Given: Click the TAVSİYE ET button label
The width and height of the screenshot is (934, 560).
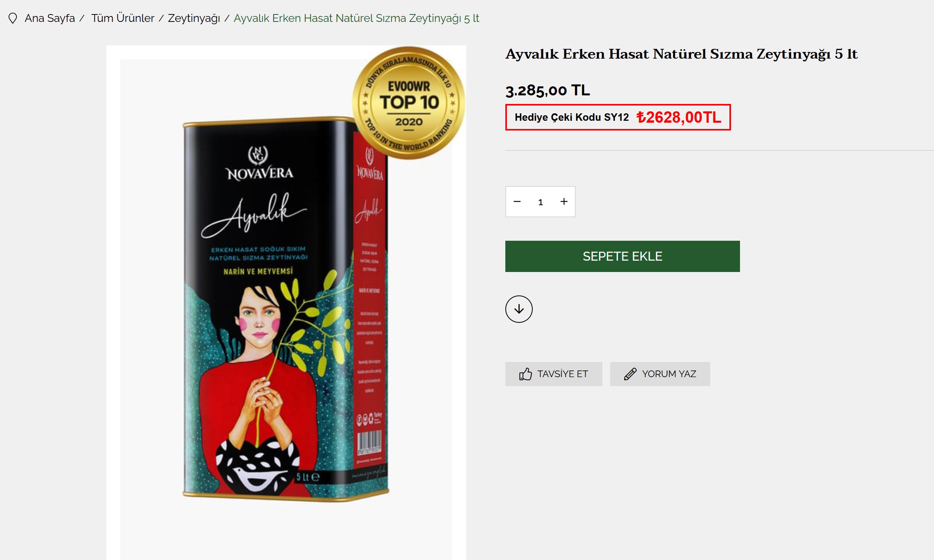Looking at the screenshot, I should 562,374.
